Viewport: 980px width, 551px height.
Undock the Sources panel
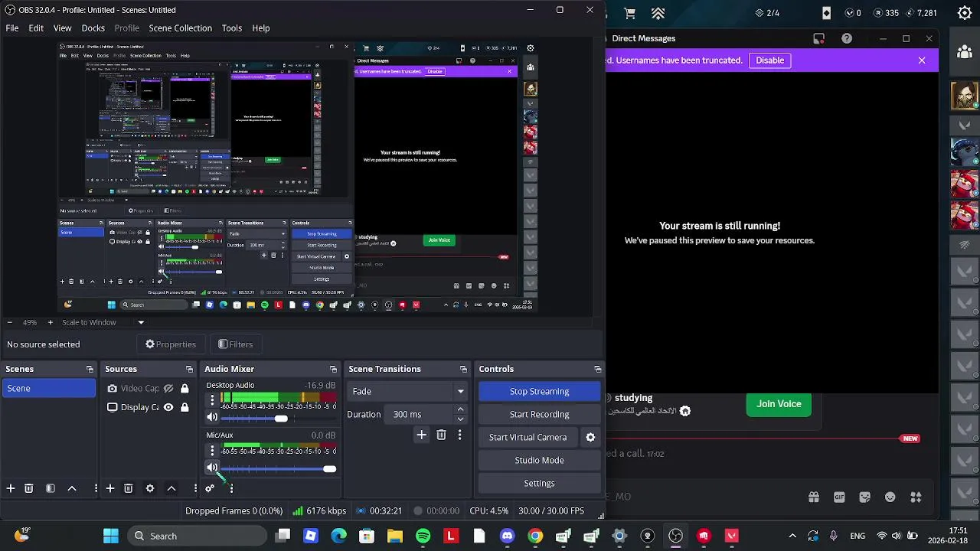pos(189,369)
